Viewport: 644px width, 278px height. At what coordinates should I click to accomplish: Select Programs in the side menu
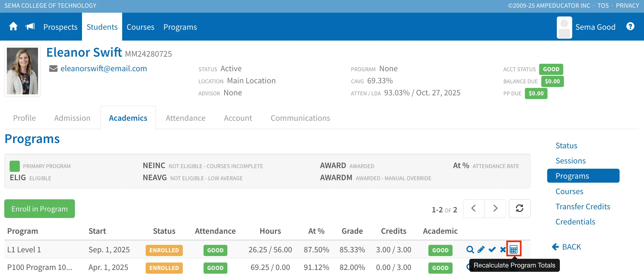(x=583, y=176)
